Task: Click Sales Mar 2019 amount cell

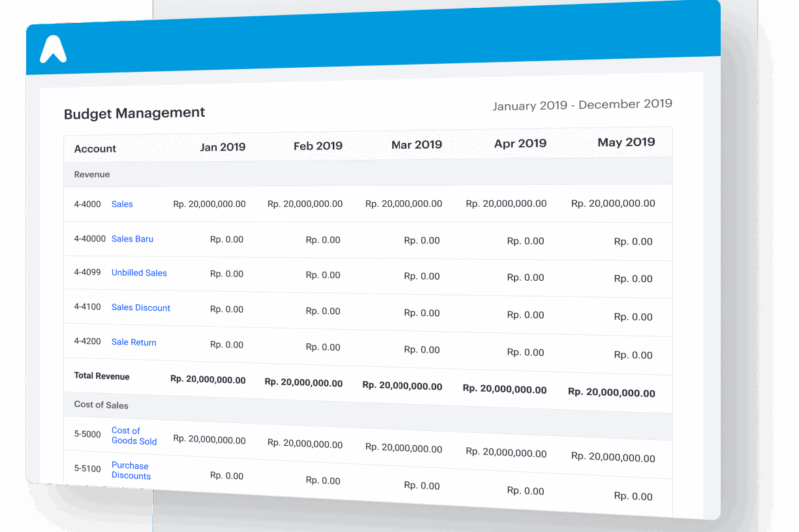Action: coord(403,204)
